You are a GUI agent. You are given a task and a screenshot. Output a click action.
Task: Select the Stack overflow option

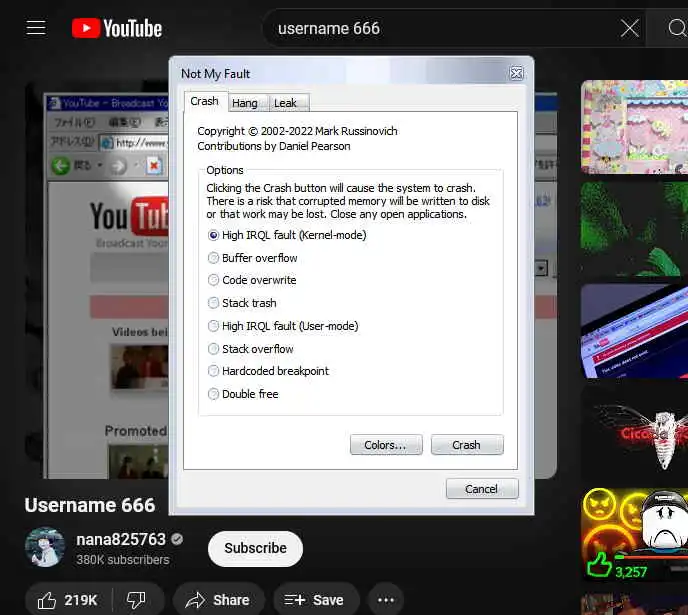(251, 349)
